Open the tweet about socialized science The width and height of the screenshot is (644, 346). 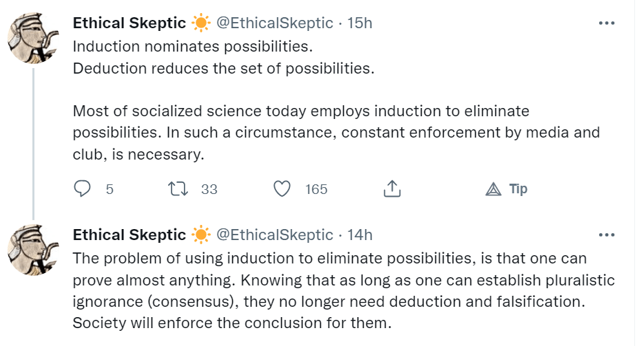[x=336, y=132]
